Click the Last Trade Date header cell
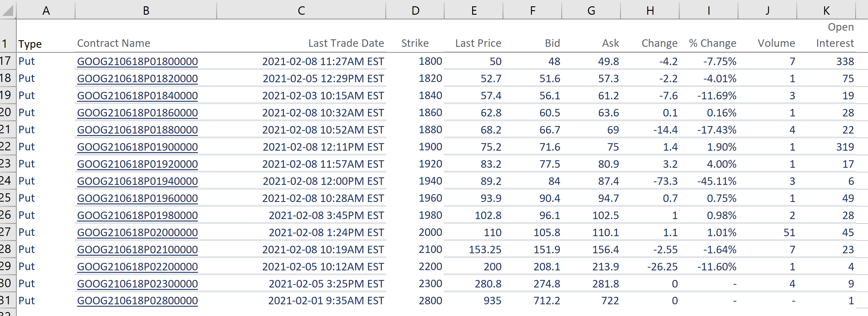868x316 pixels. click(346, 43)
